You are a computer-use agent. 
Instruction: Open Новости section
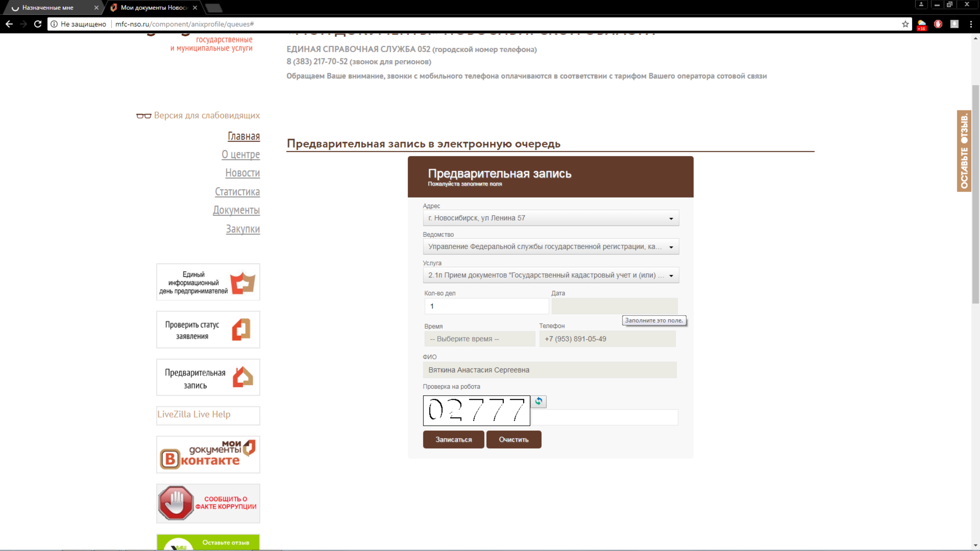242,173
